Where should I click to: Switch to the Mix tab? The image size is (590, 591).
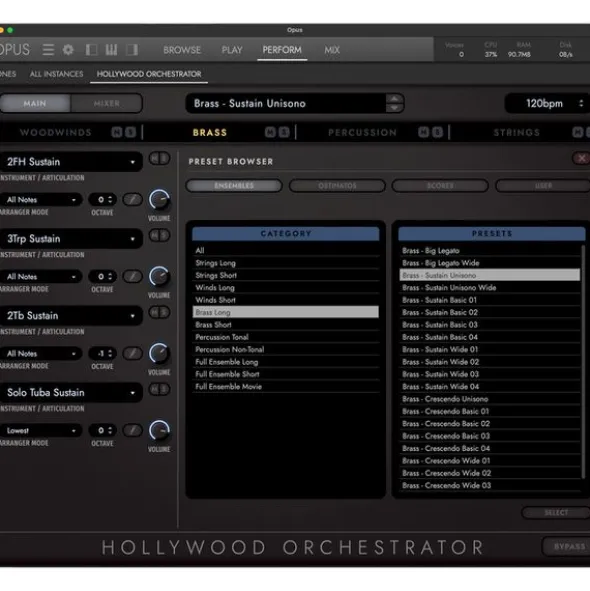pyautogui.click(x=332, y=50)
